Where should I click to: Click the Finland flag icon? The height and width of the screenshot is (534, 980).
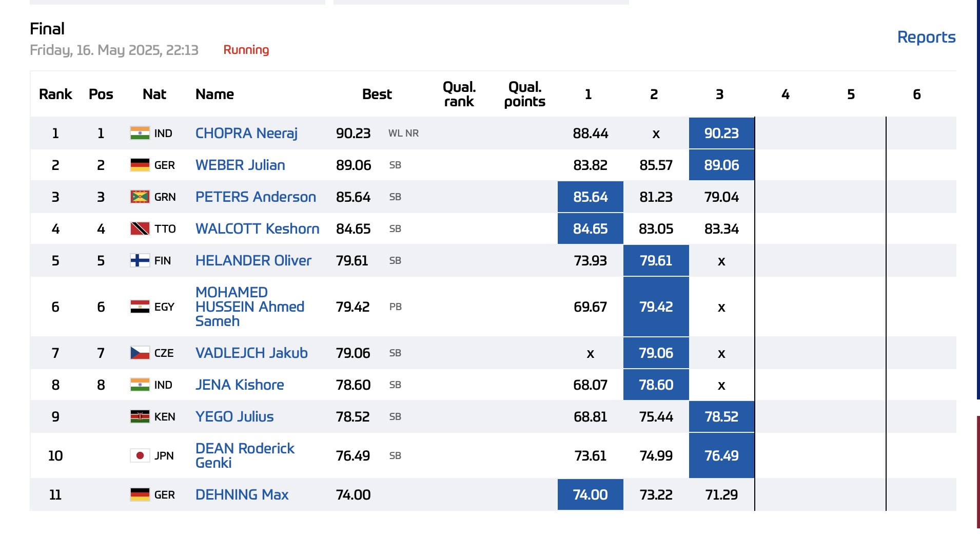[x=140, y=261]
